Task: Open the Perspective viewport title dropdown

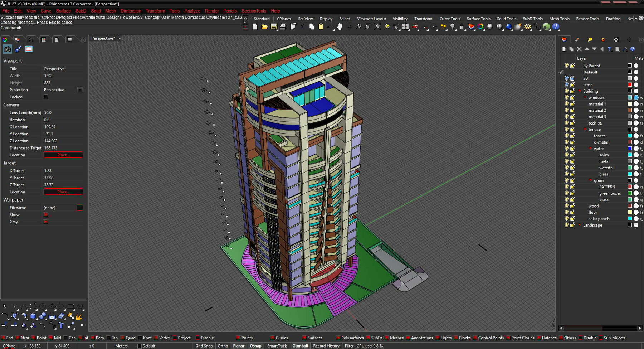Action: coord(120,38)
